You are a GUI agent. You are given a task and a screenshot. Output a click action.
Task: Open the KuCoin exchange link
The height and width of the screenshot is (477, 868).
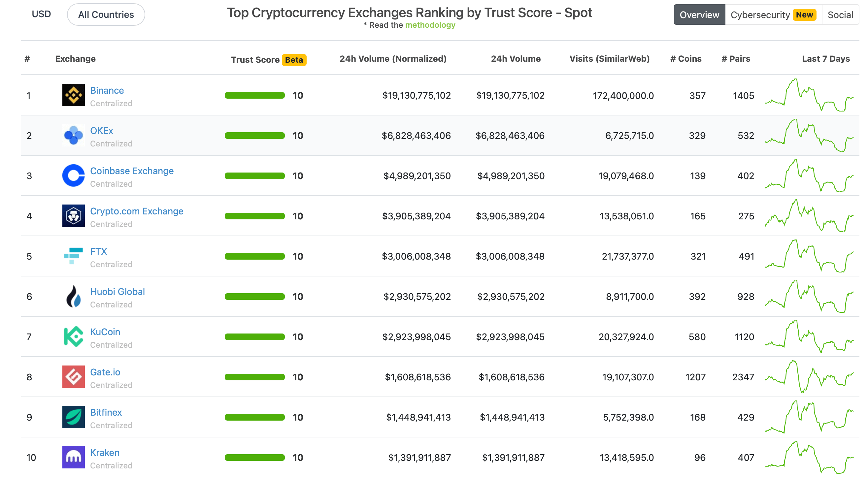click(x=105, y=332)
